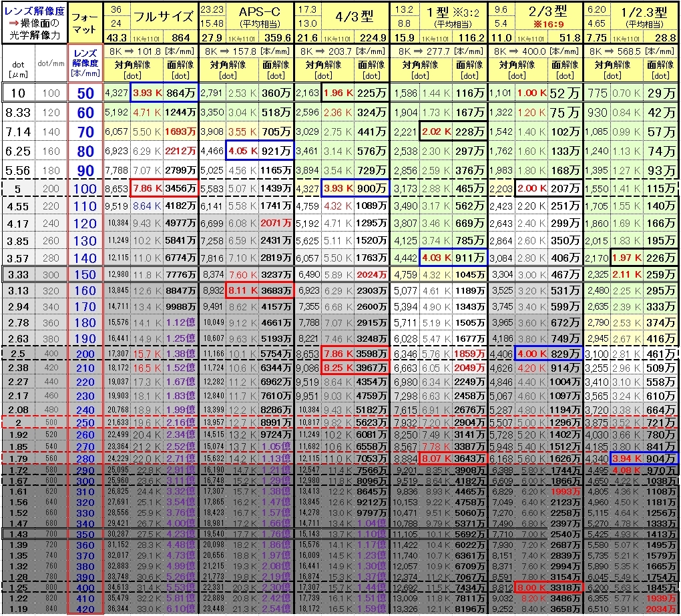
Task: Select the 3318万 cell
Action: [565, 588]
